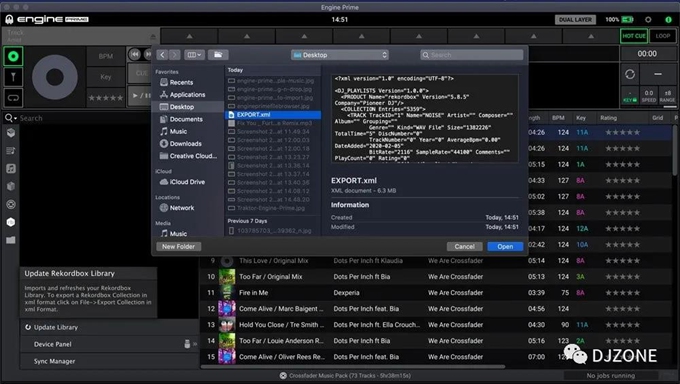Change the file dialog view mode
Image resolution: width=680 pixels, height=384 pixels.
194,55
